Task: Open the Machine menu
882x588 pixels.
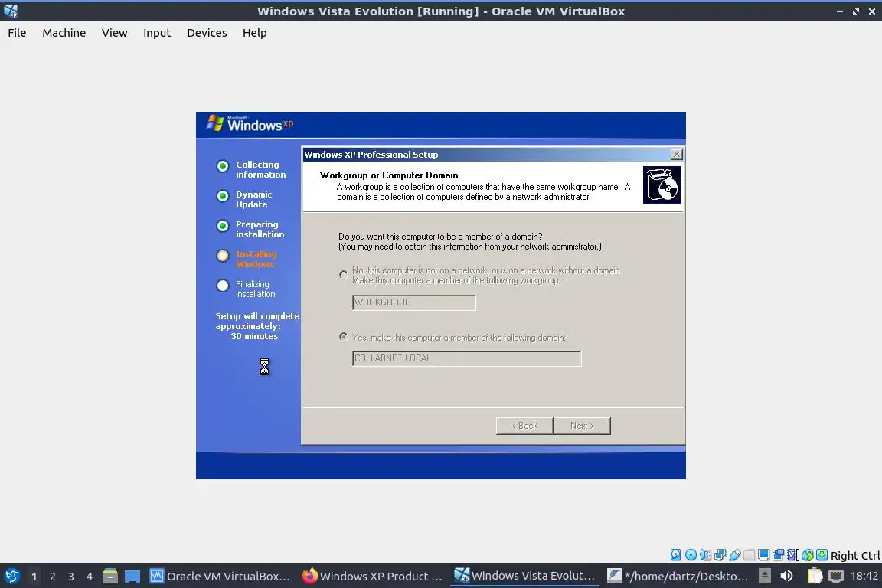Action: point(64,33)
